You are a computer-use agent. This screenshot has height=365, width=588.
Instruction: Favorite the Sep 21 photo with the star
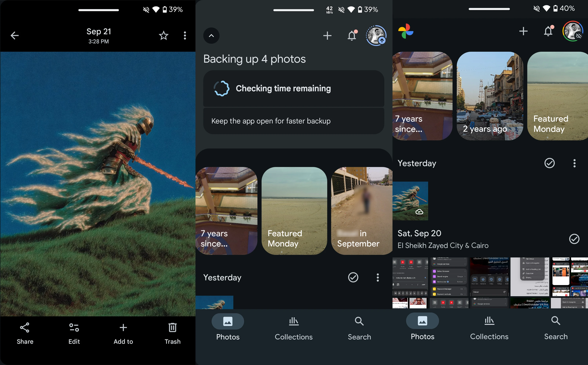click(164, 35)
